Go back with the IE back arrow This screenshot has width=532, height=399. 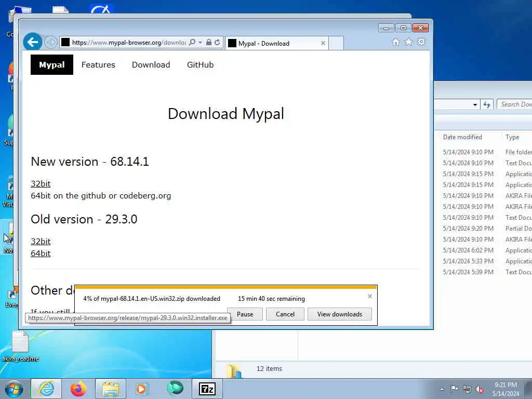click(x=33, y=42)
